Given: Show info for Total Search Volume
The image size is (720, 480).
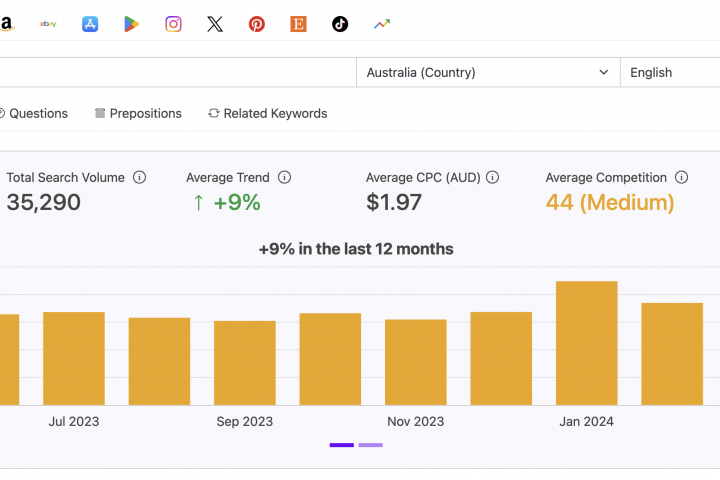Looking at the screenshot, I should 140,177.
